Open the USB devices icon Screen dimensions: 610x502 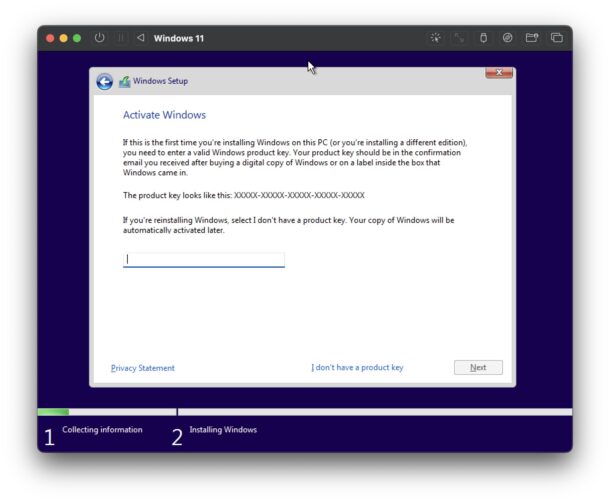pyautogui.click(x=484, y=38)
